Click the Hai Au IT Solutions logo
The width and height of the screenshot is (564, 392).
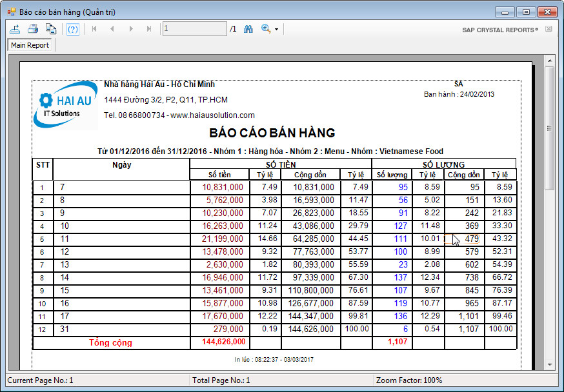coord(65,105)
